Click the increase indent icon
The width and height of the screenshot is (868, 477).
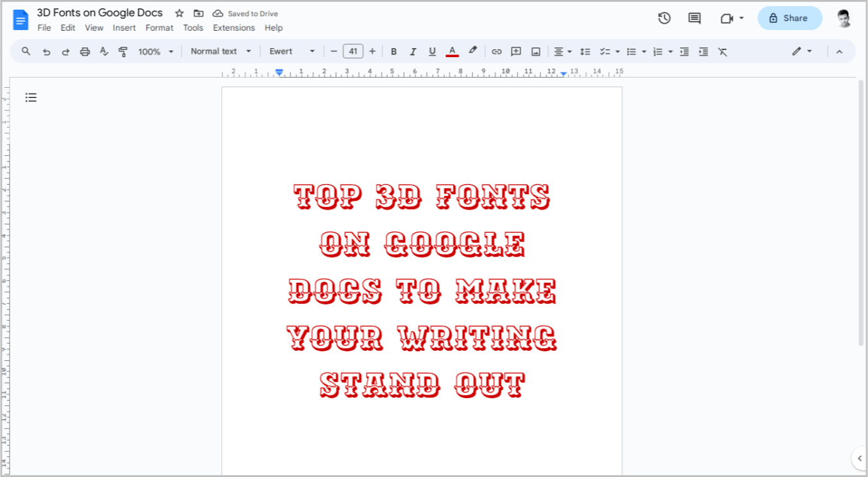click(703, 52)
